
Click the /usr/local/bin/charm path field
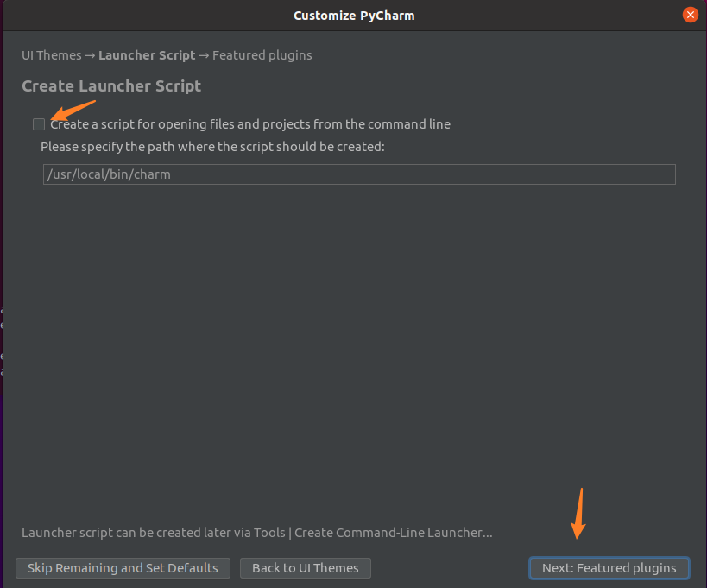359,174
